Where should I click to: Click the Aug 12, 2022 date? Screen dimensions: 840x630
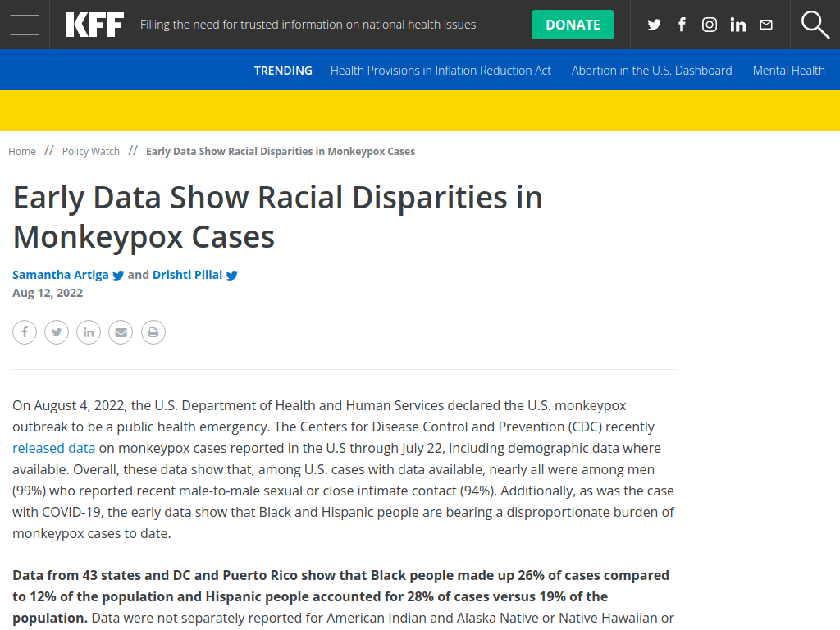48,293
